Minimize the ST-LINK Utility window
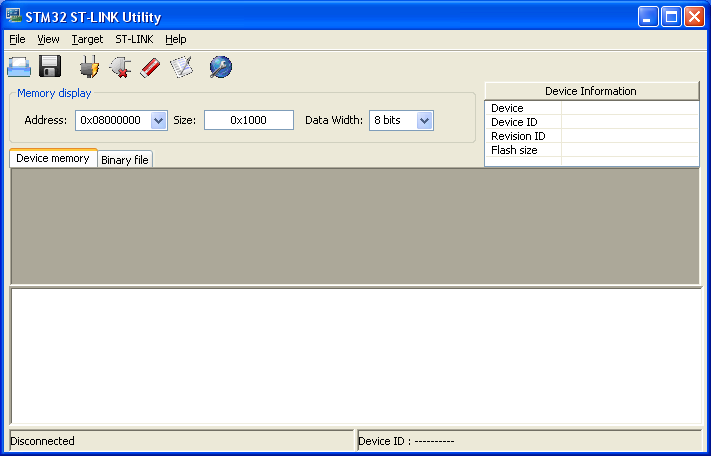This screenshot has width=711, height=456. (x=648, y=17)
